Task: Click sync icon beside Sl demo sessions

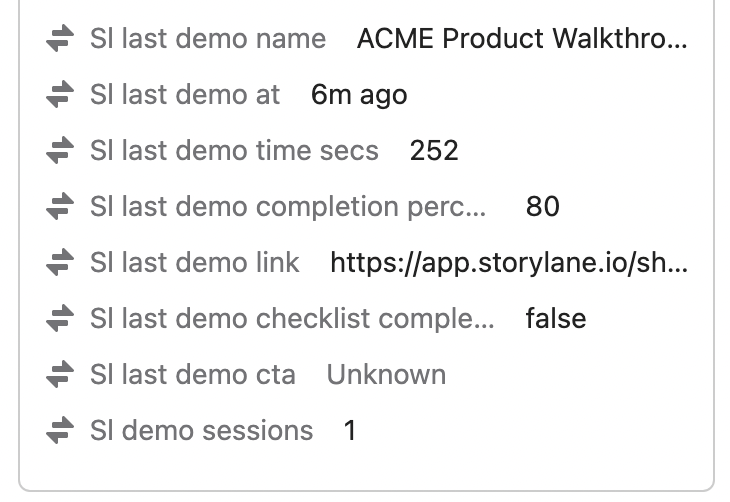Action: point(61,431)
